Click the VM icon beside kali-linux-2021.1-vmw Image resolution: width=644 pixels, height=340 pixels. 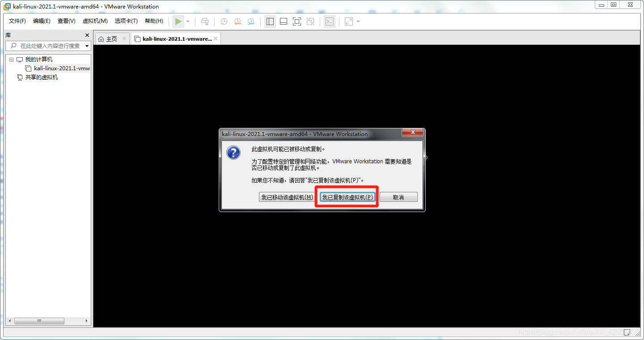click(x=28, y=68)
